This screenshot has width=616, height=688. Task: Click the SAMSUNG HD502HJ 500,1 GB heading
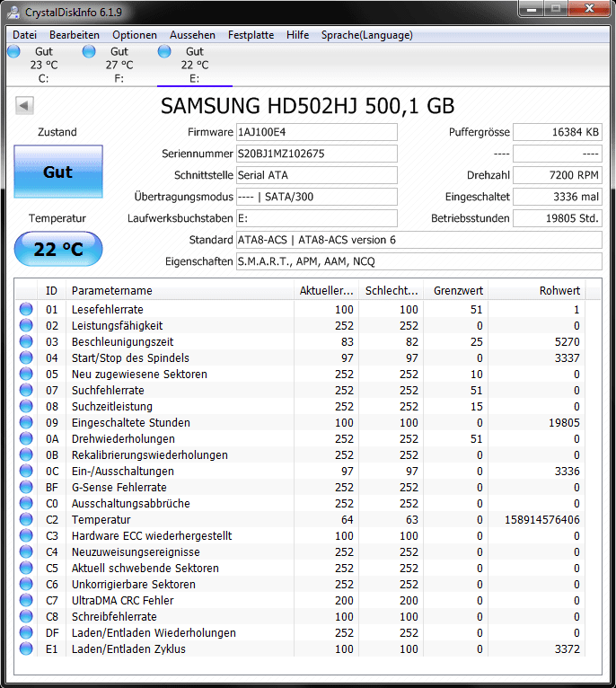[x=308, y=106]
